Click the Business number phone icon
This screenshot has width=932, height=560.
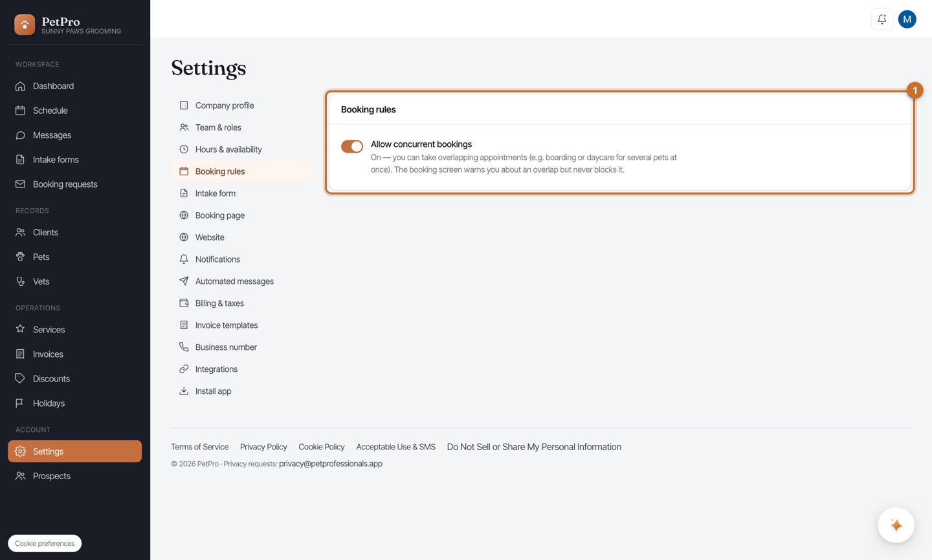tap(184, 347)
